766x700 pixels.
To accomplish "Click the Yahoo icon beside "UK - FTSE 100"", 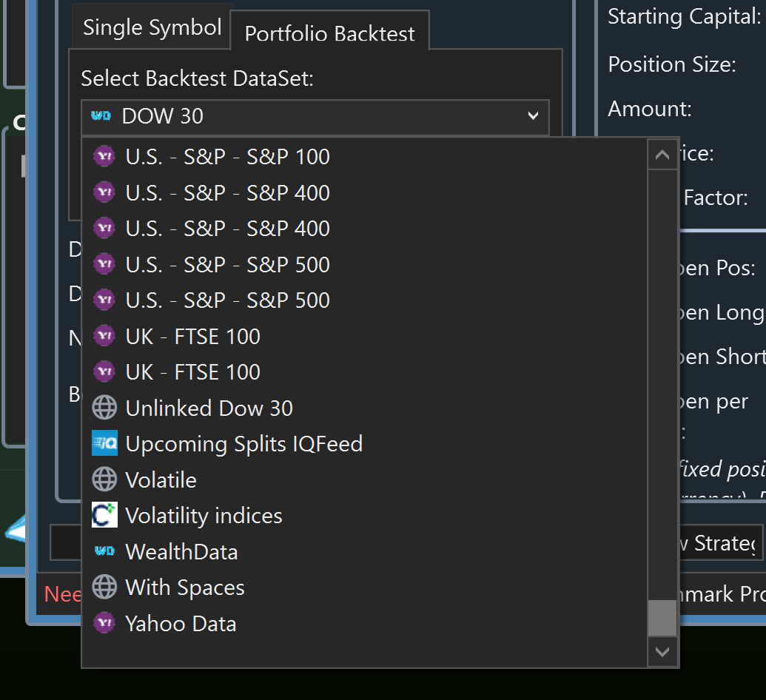I will 104,336.
